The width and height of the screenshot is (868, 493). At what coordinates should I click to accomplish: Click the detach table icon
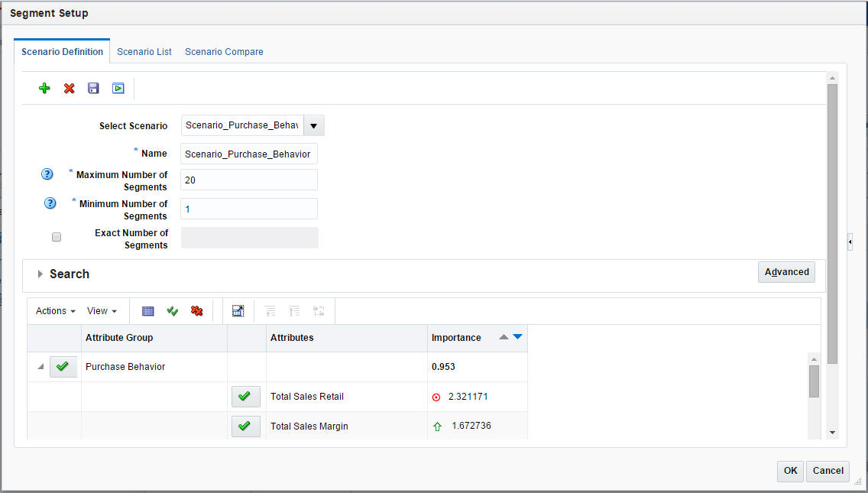point(238,311)
